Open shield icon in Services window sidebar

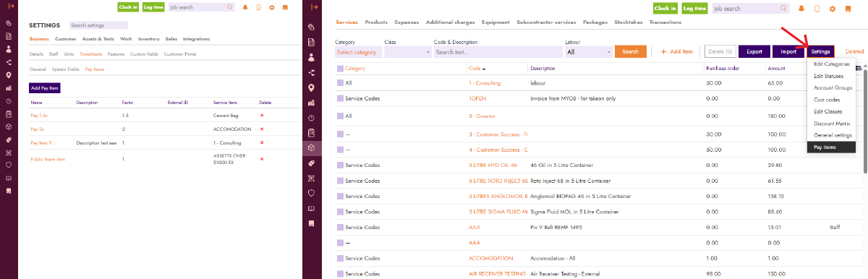coord(311,193)
